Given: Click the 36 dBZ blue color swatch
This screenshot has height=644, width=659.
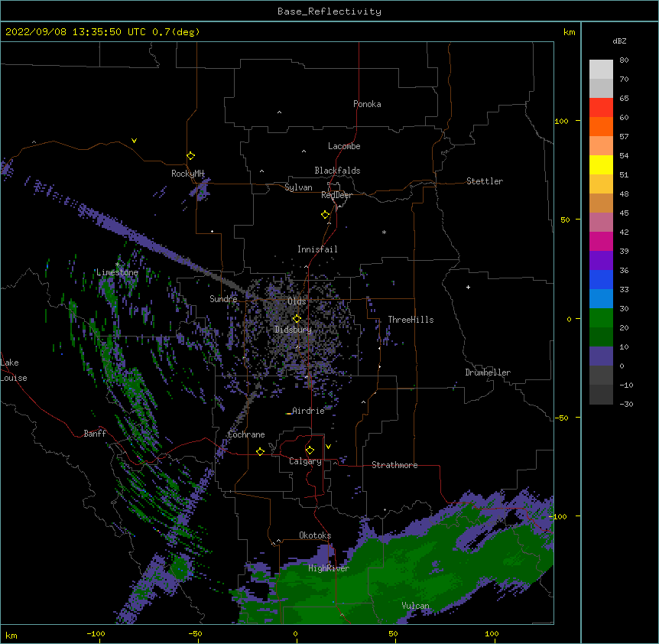Looking at the screenshot, I should 601,279.
